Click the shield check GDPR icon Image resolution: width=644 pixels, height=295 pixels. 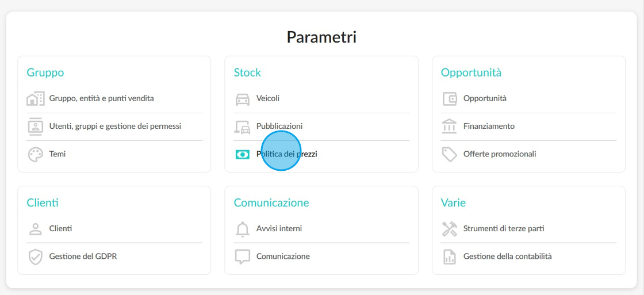(x=35, y=257)
